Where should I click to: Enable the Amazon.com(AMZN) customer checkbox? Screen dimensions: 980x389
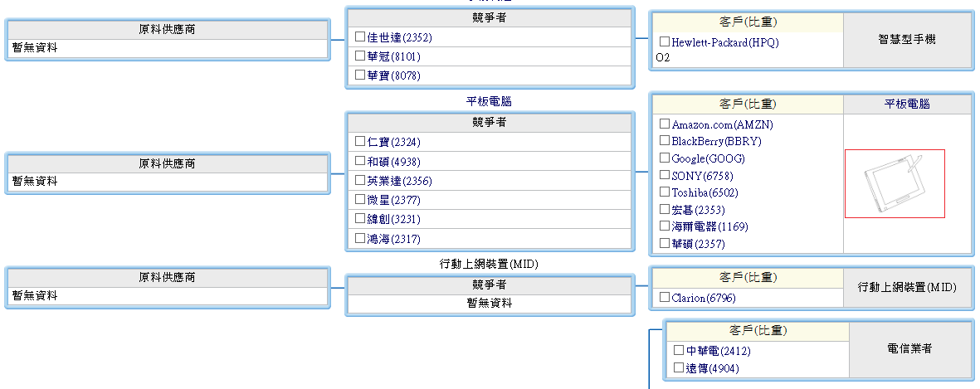[665, 124]
